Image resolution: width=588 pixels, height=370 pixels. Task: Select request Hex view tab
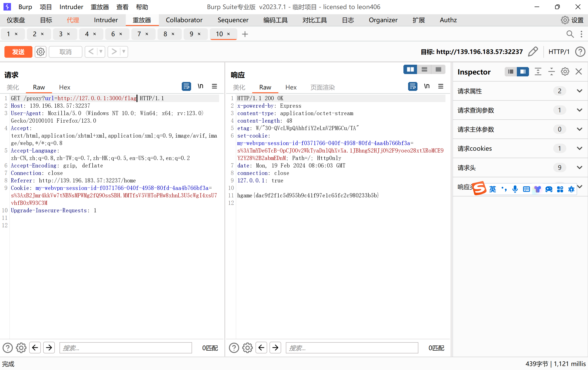[x=65, y=87]
